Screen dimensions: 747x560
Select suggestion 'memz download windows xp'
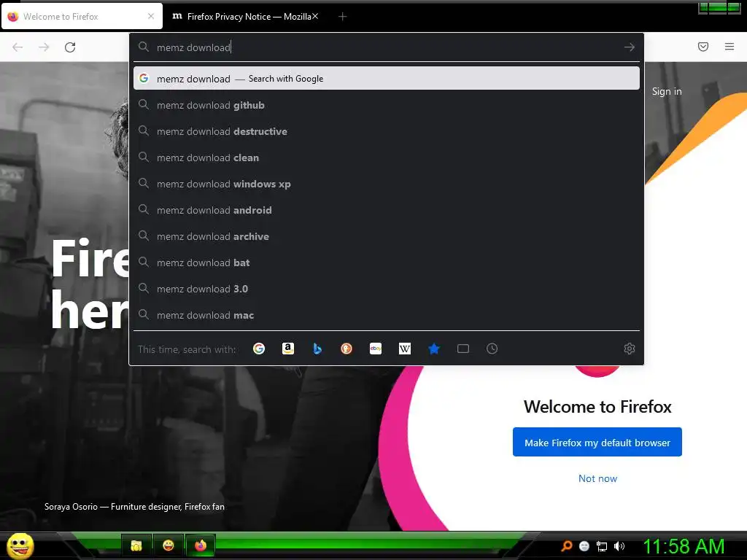387,184
